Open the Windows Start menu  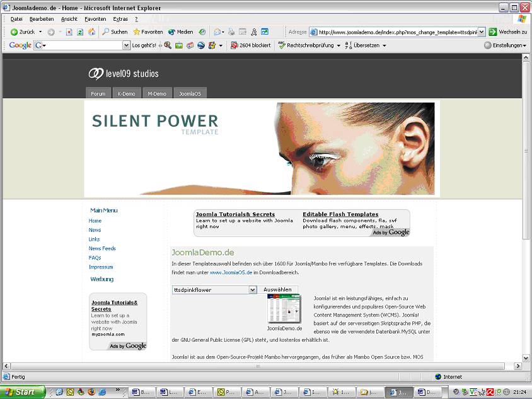click(23, 392)
